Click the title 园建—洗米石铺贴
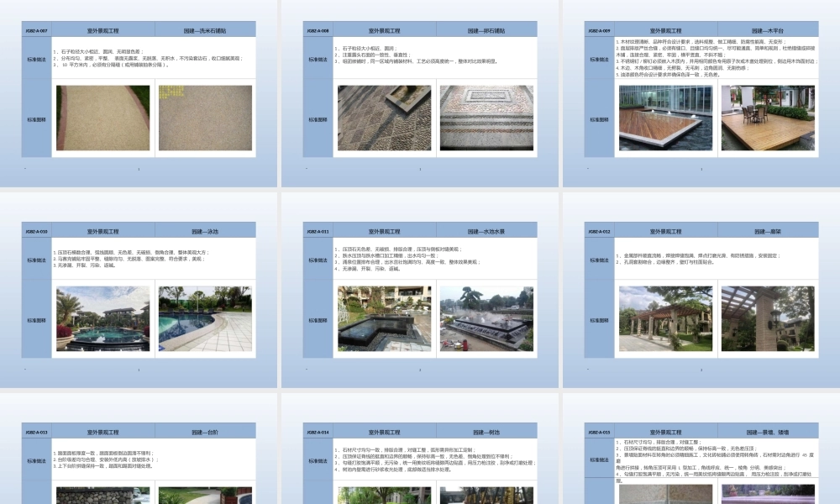 click(x=205, y=30)
